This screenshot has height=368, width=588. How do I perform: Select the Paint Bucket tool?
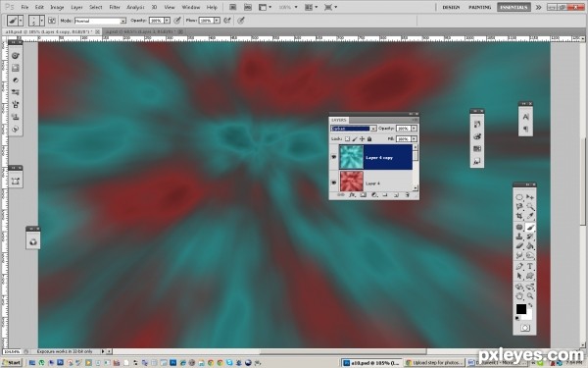click(x=530, y=246)
